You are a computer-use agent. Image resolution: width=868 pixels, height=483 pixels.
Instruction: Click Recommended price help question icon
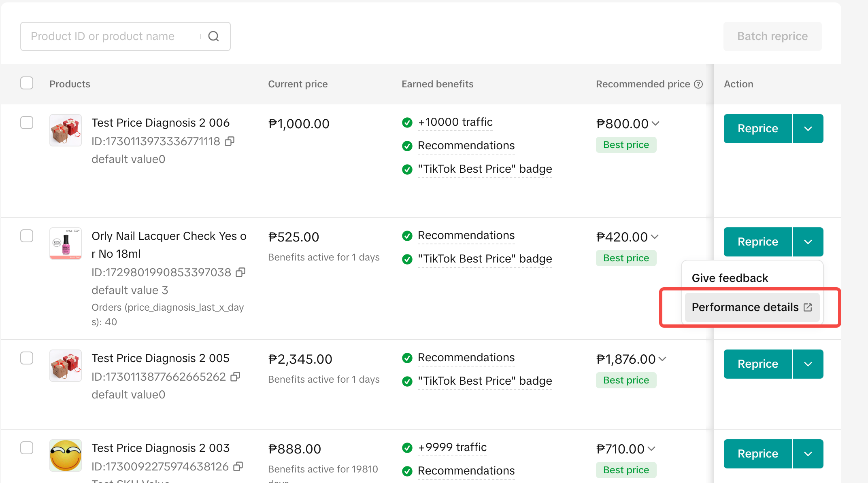[x=698, y=84]
